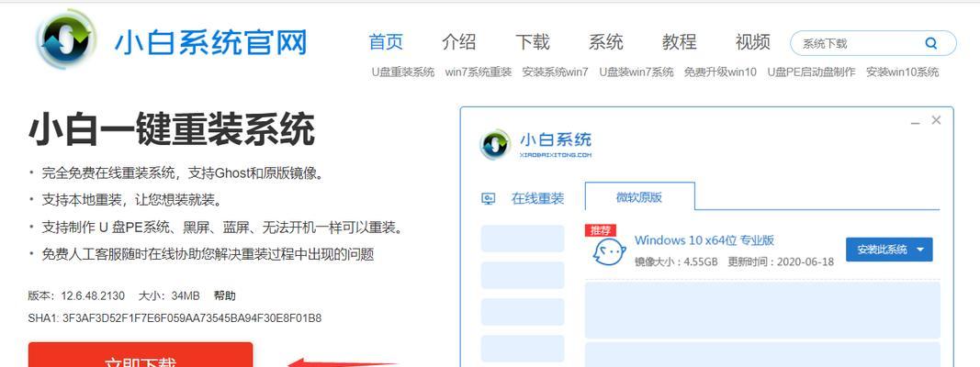Click the 小白一键重装系统 heading
The image size is (980, 367).
click(171, 131)
